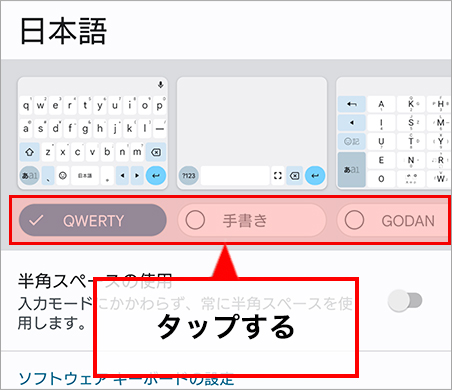Tap the GODAN keyboard preview thumbnail
Viewport: 452px width, 390px height.
coord(394,133)
